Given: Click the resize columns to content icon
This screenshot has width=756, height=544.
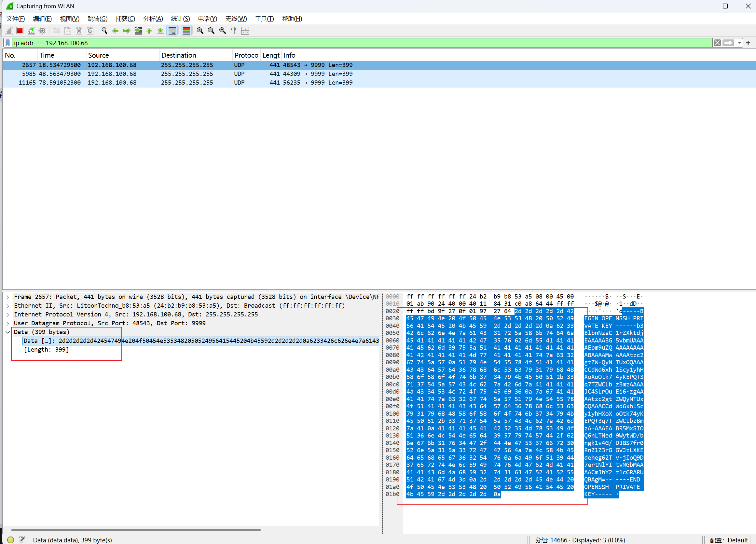Looking at the screenshot, I should coord(234,31).
